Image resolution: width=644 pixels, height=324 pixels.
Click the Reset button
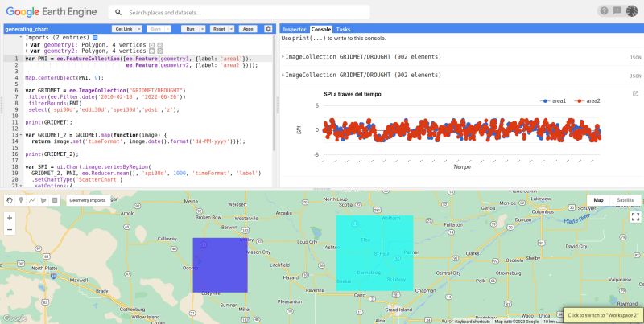click(219, 29)
